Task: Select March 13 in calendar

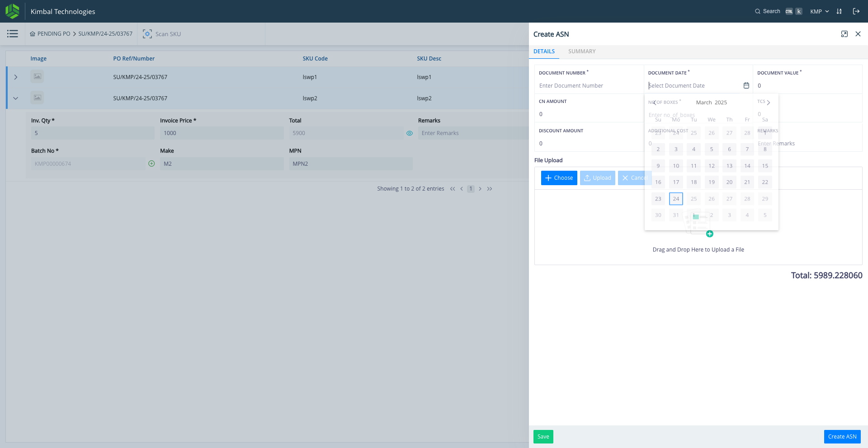Action: pos(729,166)
